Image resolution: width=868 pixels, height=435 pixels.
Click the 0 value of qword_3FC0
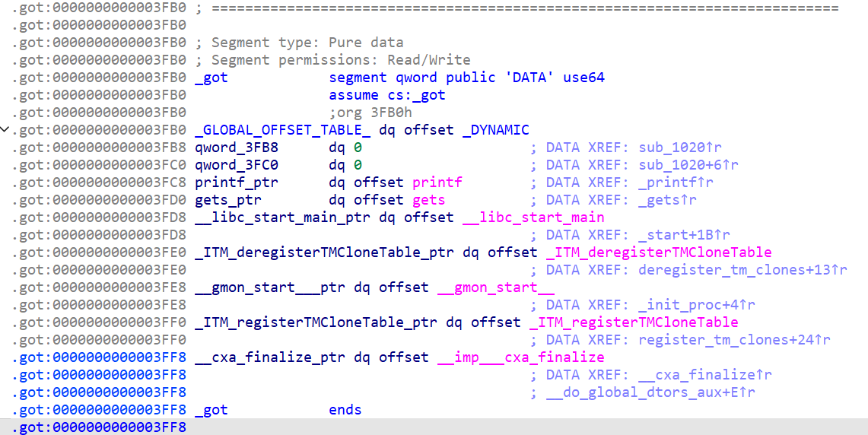click(x=358, y=165)
